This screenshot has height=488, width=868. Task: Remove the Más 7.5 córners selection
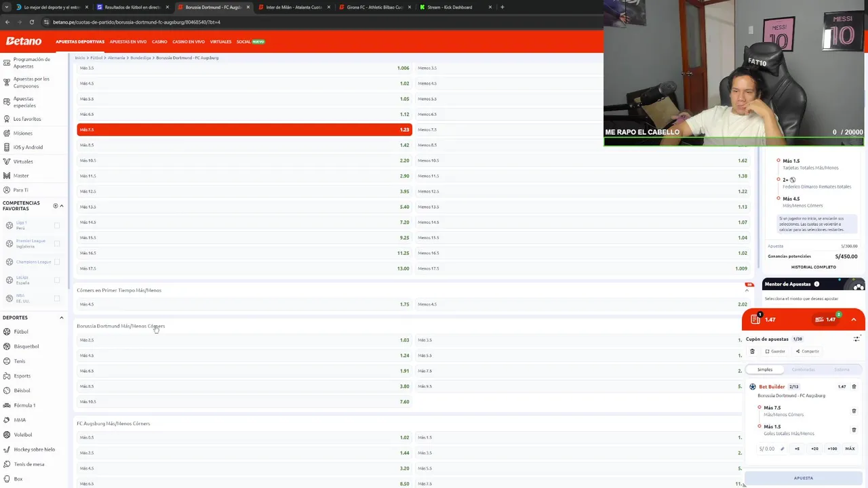click(854, 411)
